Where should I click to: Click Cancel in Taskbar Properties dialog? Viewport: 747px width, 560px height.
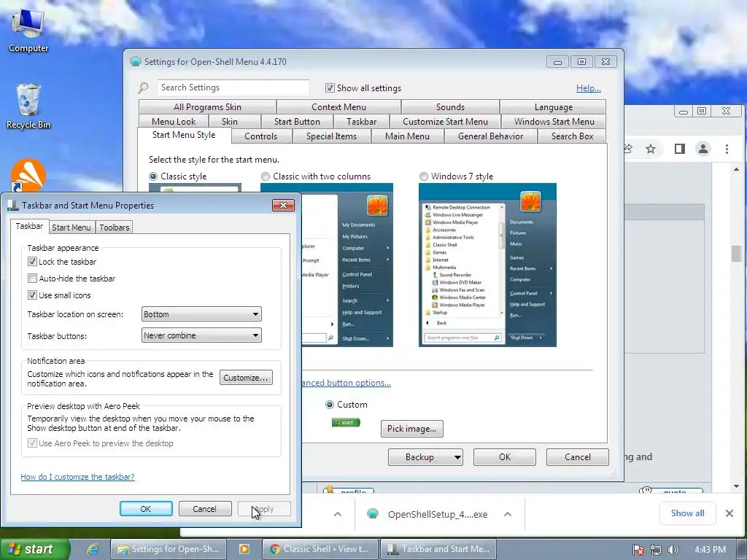coord(204,508)
